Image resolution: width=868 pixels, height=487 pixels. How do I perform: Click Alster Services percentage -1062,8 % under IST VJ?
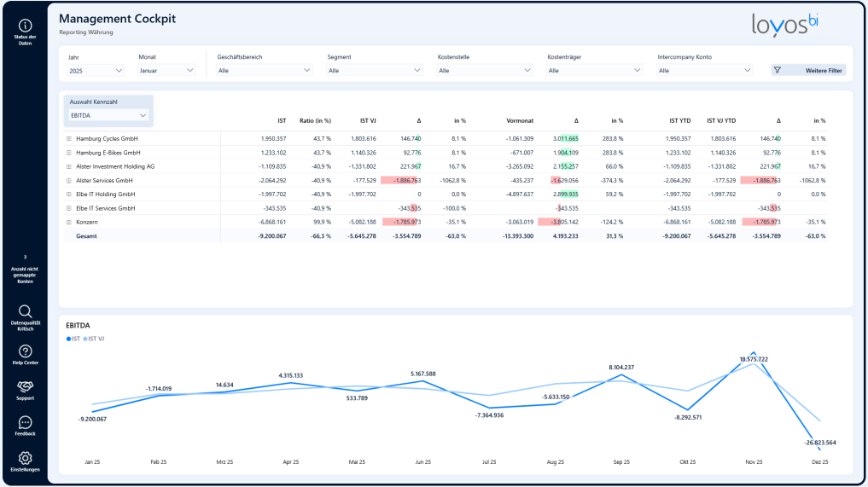click(x=453, y=181)
